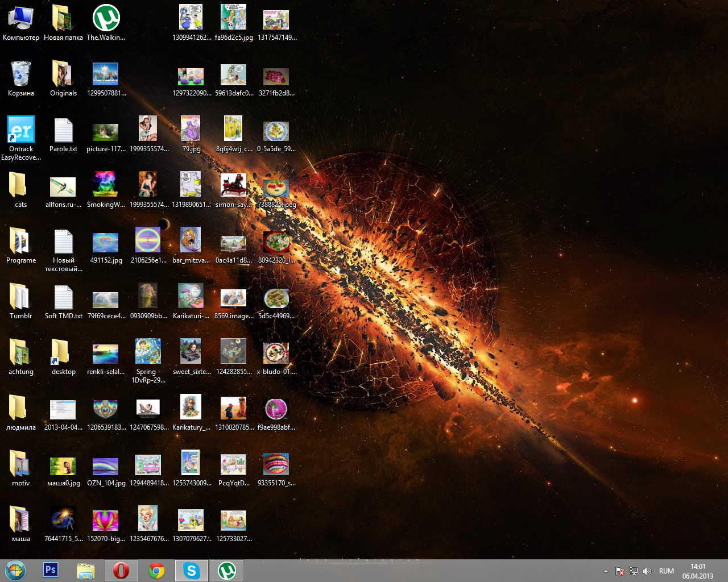728x582 pixels.
Task: Open Photoshop from the taskbar
Action: tap(51, 570)
